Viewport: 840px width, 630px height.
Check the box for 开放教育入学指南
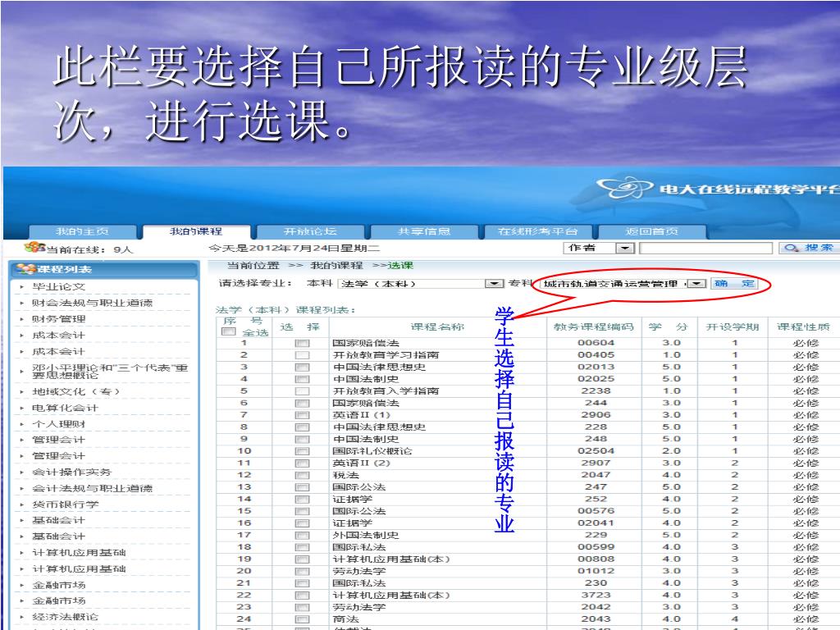[302, 391]
